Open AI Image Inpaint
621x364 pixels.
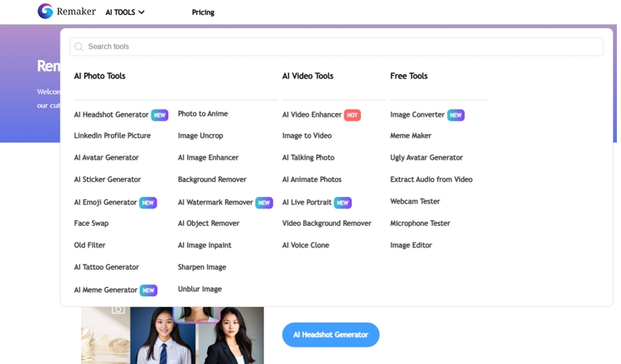pyautogui.click(x=205, y=246)
